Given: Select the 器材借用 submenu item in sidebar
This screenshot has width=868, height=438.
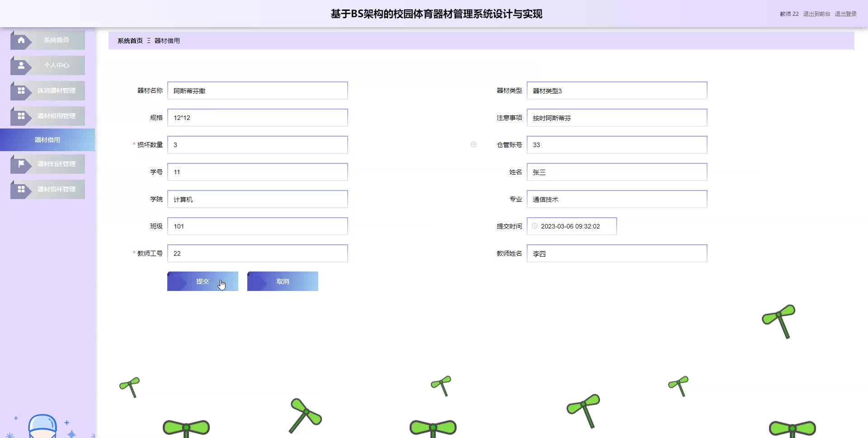Looking at the screenshot, I should tap(47, 140).
